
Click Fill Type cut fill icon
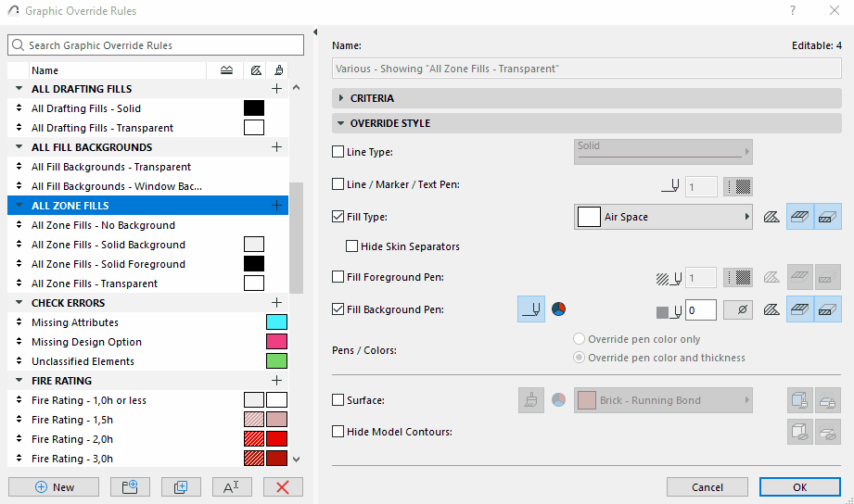click(x=828, y=217)
